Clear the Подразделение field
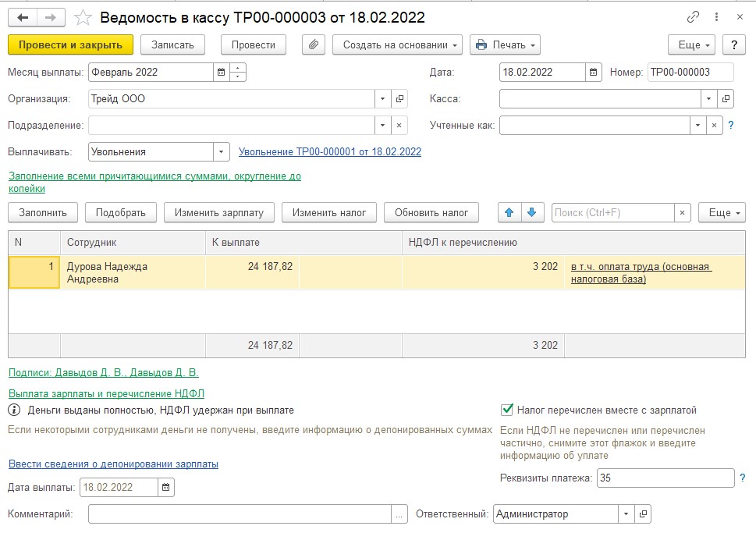This screenshot has width=756, height=533. (399, 126)
